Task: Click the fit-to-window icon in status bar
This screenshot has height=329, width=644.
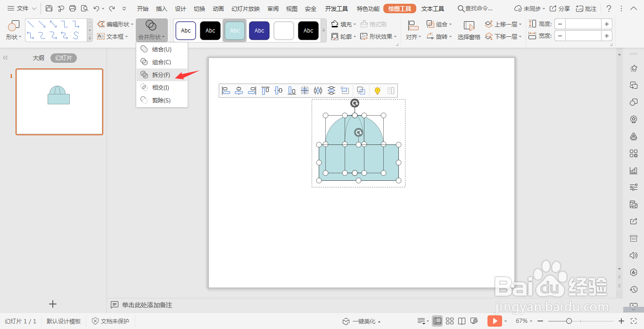Action: coord(634,321)
